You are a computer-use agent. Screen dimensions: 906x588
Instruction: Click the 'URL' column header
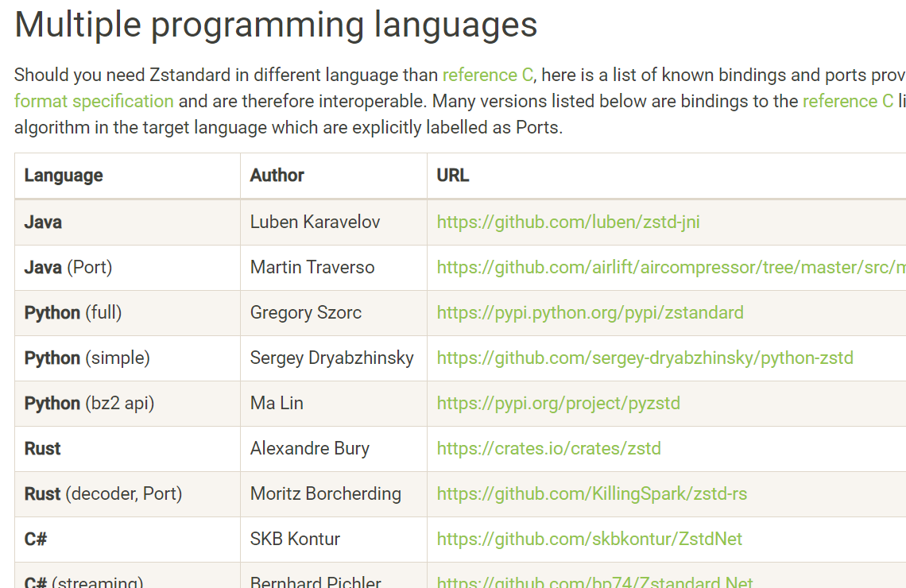[x=453, y=176]
